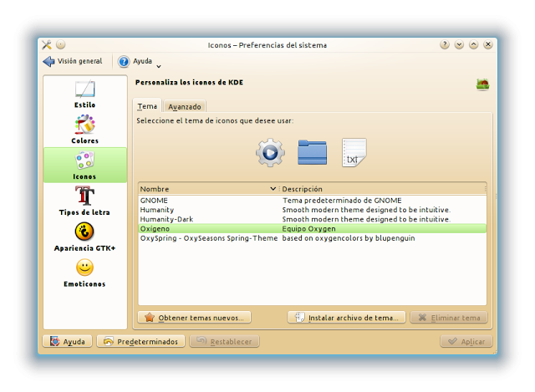Click Instalar archivo de tema button
This screenshot has height=392, width=535.
[x=346, y=318]
